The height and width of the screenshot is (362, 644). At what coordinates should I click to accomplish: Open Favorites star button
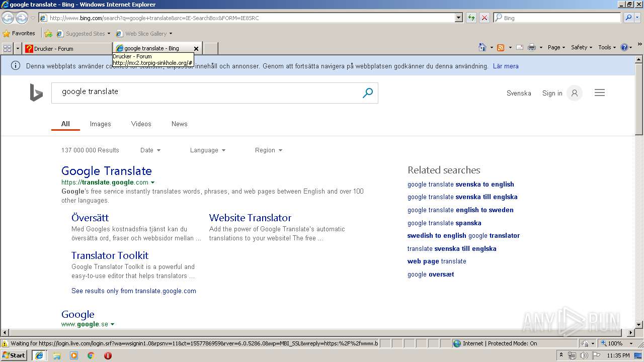(x=19, y=33)
